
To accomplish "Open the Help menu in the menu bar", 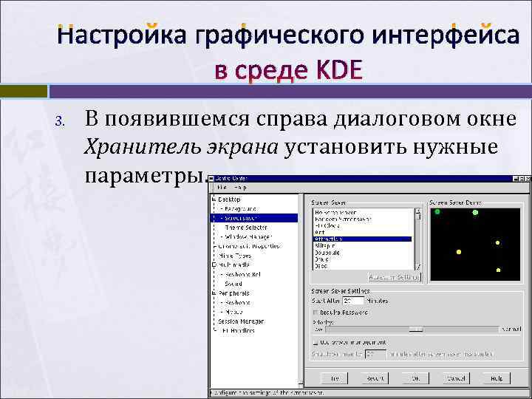I will click(x=241, y=187).
